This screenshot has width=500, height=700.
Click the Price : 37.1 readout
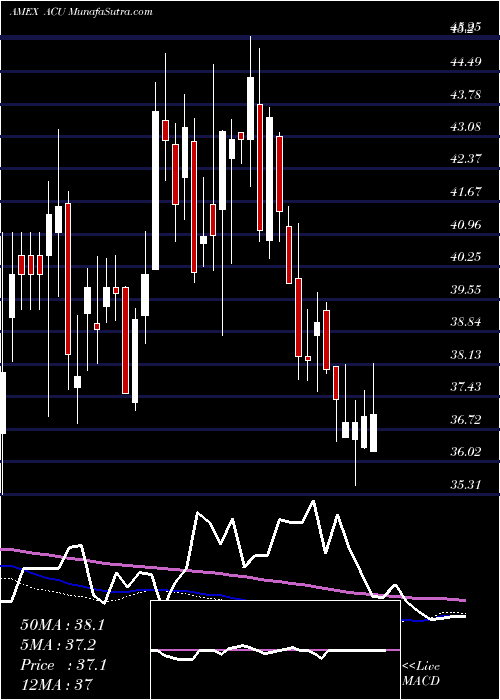[x=63, y=665]
